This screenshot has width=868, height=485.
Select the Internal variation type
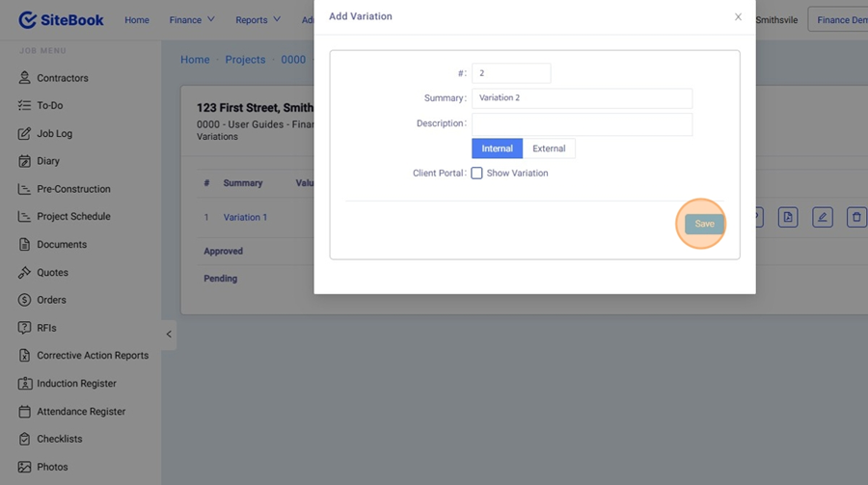[497, 148]
